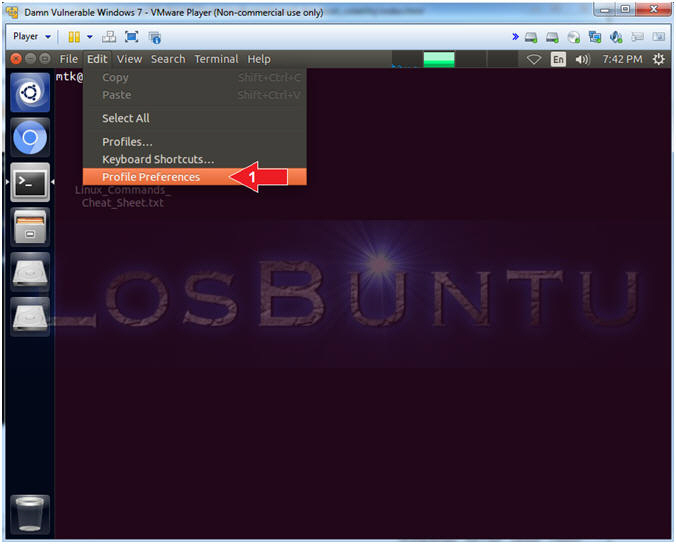Click Send Ctrl+Alt+Del toolbar icon
Image resolution: width=676 pixels, height=544 pixels.
click(109, 37)
